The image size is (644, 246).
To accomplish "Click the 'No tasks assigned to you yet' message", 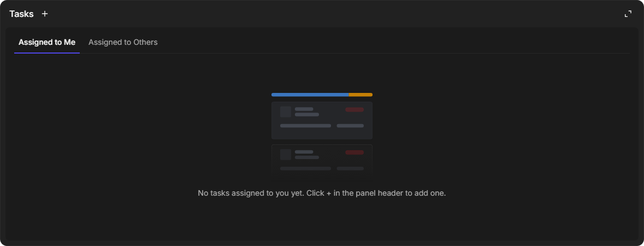I will 322,193.
